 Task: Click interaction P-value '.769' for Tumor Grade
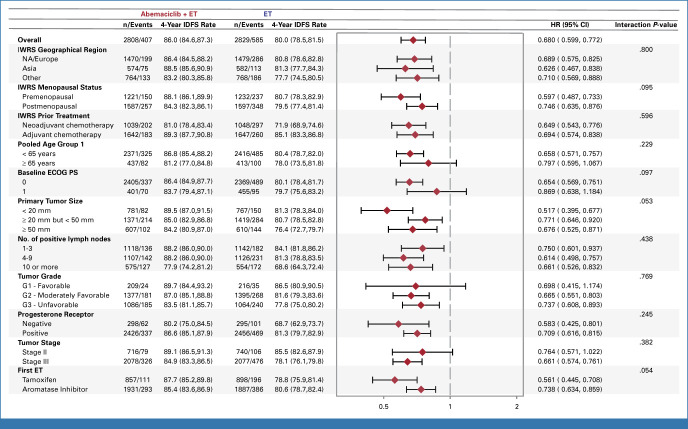[x=646, y=276]
